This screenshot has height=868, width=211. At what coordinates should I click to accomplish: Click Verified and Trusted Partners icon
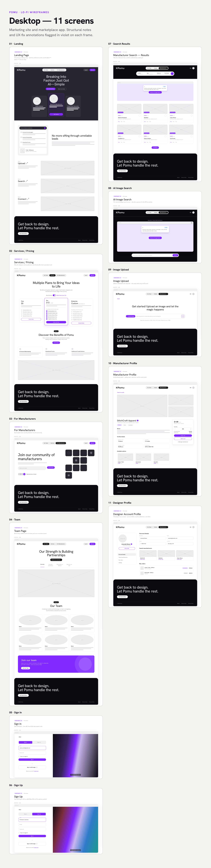coord(72,349)
